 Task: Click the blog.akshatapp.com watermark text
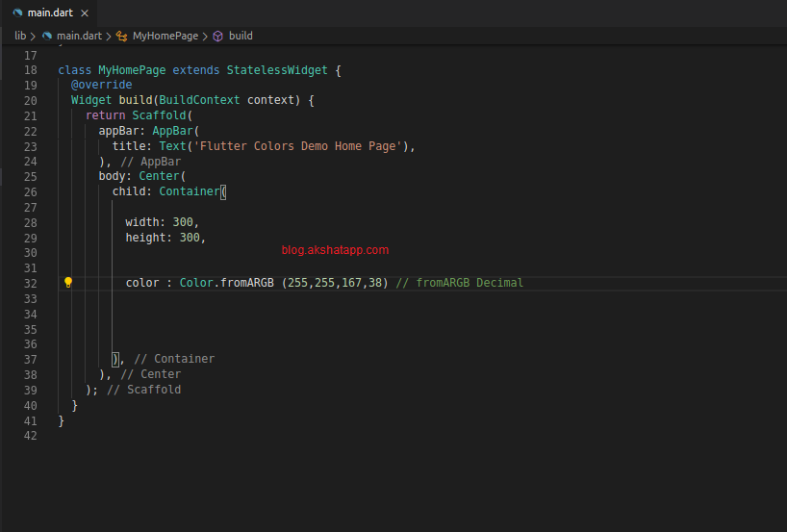click(x=335, y=250)
